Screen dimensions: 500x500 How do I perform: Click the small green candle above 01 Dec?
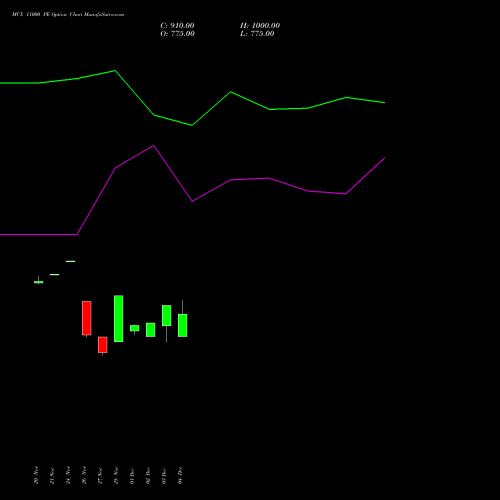(135, 328)
